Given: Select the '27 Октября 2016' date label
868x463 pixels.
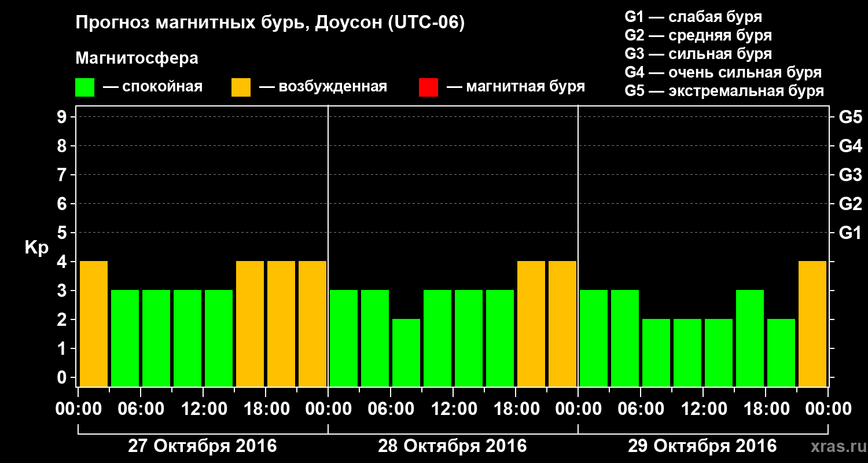Looking at the screenshot, I should coord(203,446).
